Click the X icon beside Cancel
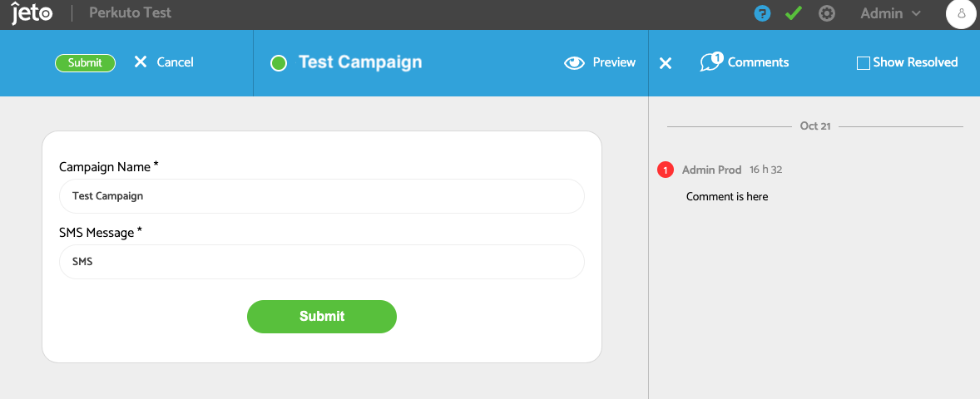 point(141,62)
